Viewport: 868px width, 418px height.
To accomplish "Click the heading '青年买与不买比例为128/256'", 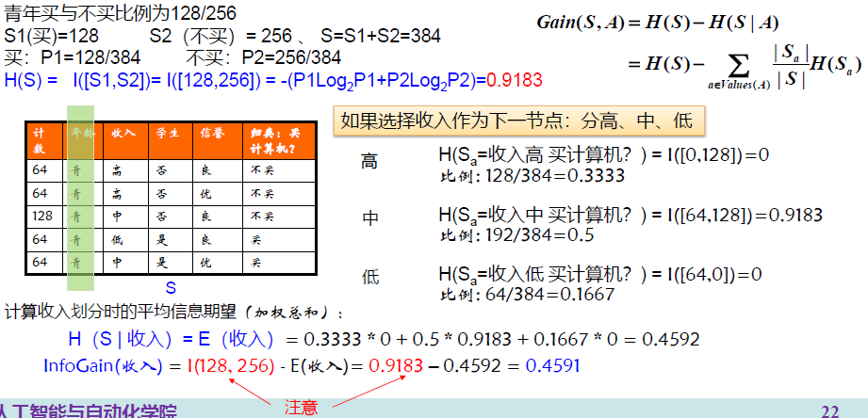I will coord(122,11).
